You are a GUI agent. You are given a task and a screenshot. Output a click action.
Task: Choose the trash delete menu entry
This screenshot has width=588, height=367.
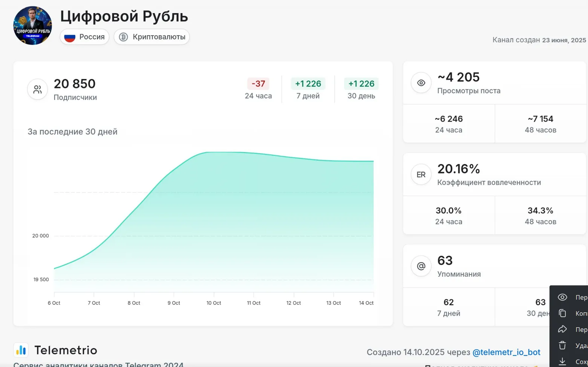click(x=569, y=346)
